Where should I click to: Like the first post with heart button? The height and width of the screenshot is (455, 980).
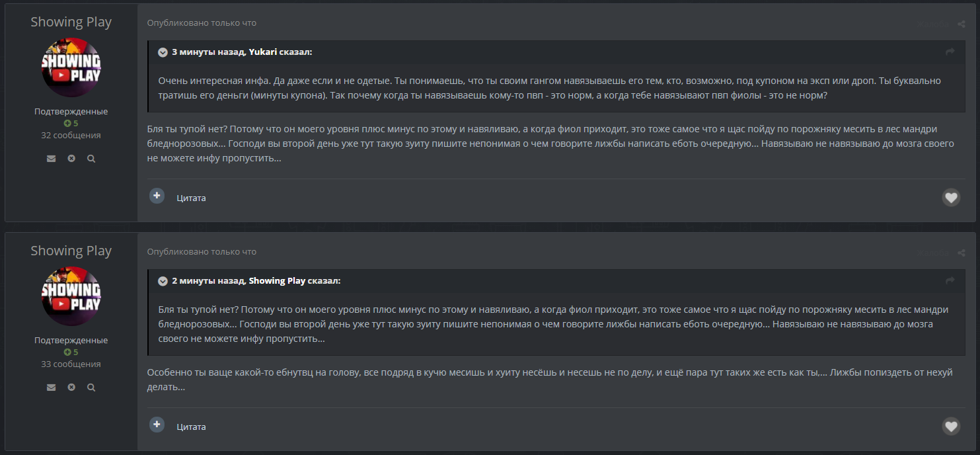[x=951, y=197]
